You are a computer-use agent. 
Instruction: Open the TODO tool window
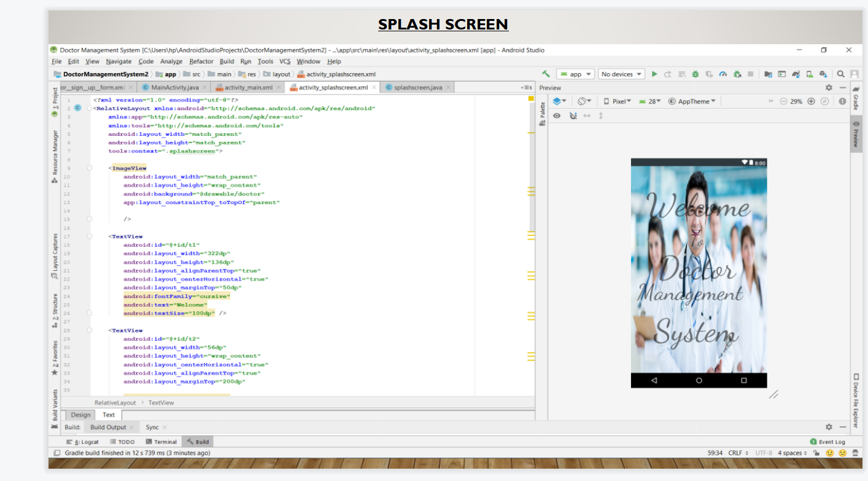point(122,442)
